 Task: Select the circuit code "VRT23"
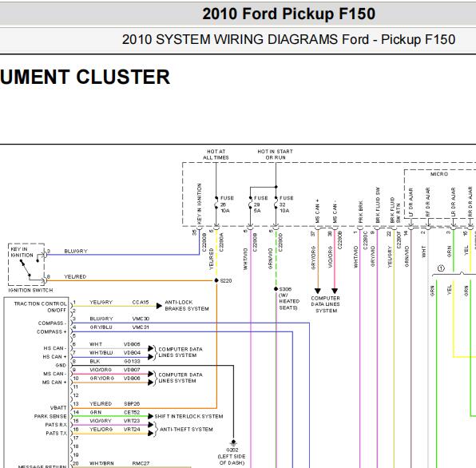coord(132,421)
